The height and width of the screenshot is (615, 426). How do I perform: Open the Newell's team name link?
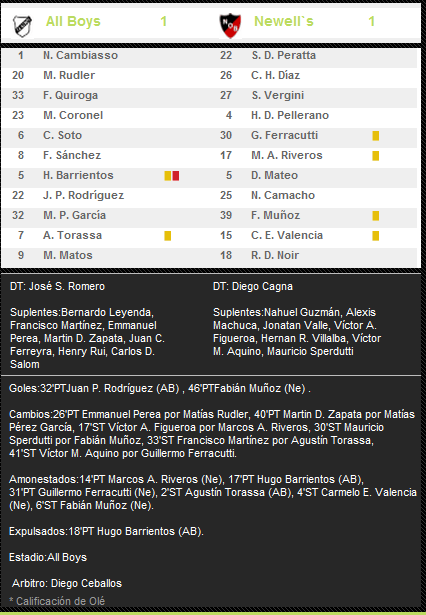coord(284,21)
